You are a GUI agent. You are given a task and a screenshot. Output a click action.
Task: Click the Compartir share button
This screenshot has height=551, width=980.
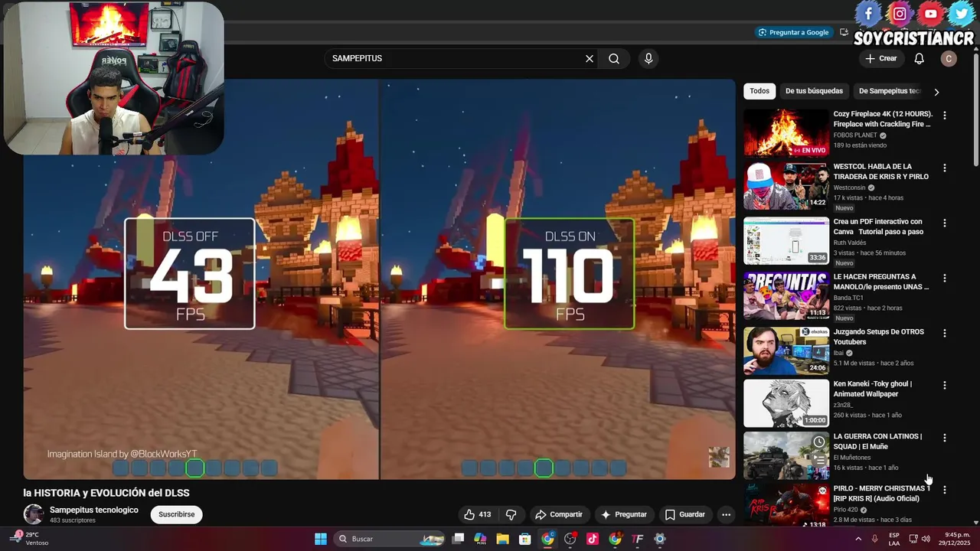(x=559, y=514)
